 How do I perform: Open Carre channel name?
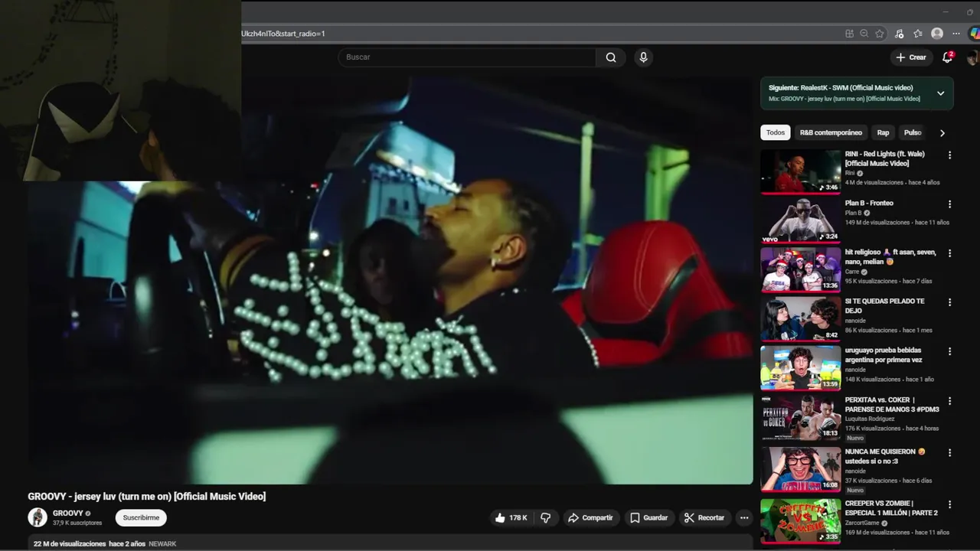click(852, 272)
